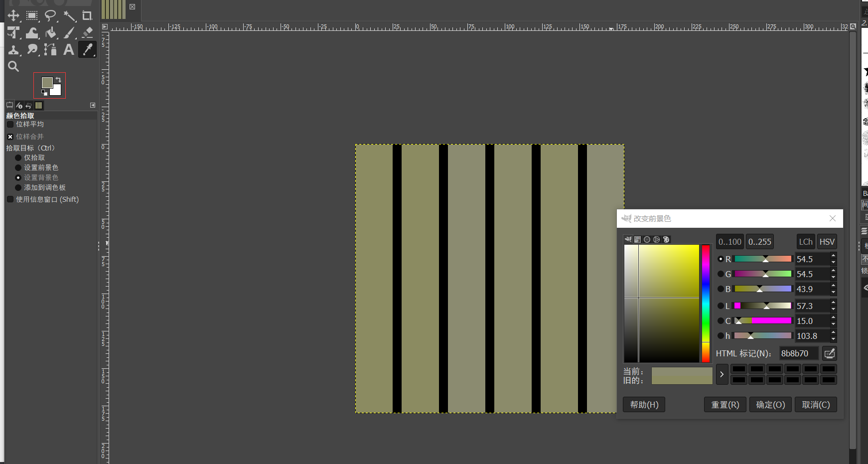Viewport: 868px width, 464px height.
Task: Switch the color scale to 0..255
Action: click(760, 242)
